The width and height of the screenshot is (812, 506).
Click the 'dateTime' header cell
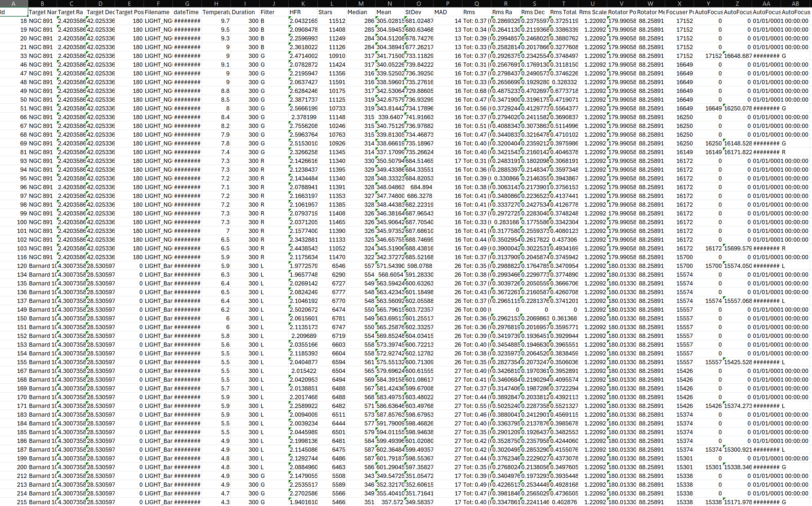pyautogui.click(x=187, y=12)
